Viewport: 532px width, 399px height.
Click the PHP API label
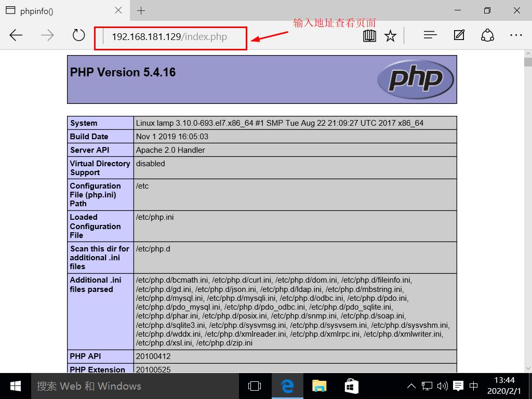tap(86, 356)
